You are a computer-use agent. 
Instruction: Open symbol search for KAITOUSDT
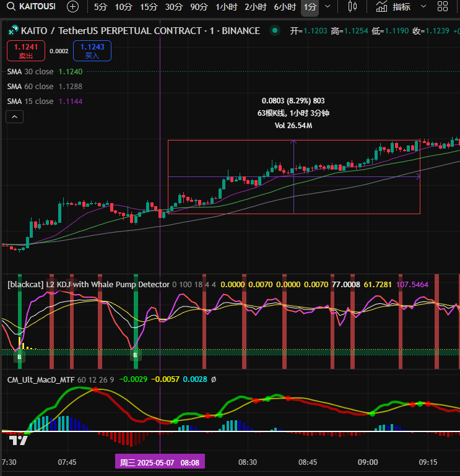pos(32,6)
